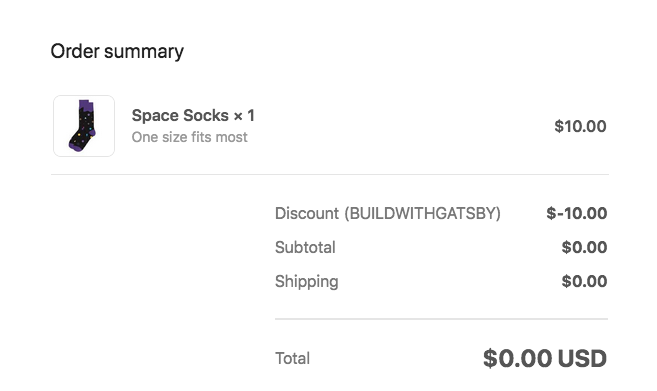Click the Shipping label
This screenshot has height=391, width=657.
(x=306, y=282)
